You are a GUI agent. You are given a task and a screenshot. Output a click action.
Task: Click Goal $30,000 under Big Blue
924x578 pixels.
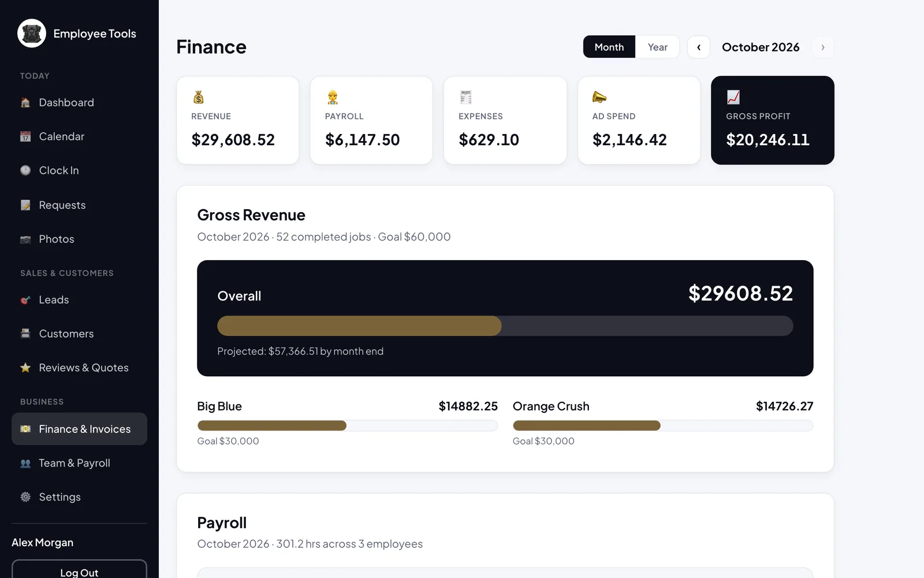point(228,441)
